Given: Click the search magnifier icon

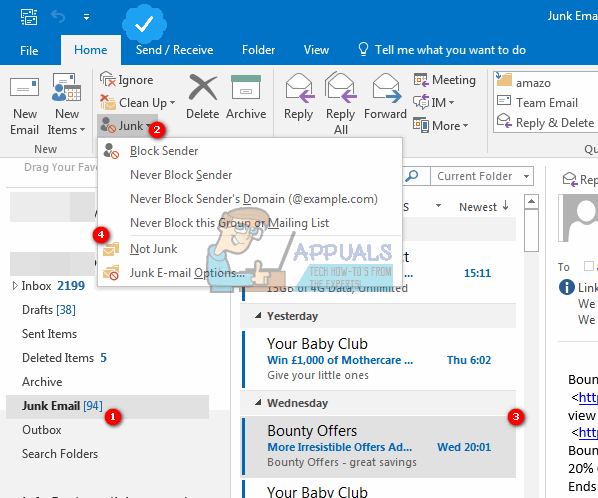Looking at the screenshot, I should pos(412,176).
